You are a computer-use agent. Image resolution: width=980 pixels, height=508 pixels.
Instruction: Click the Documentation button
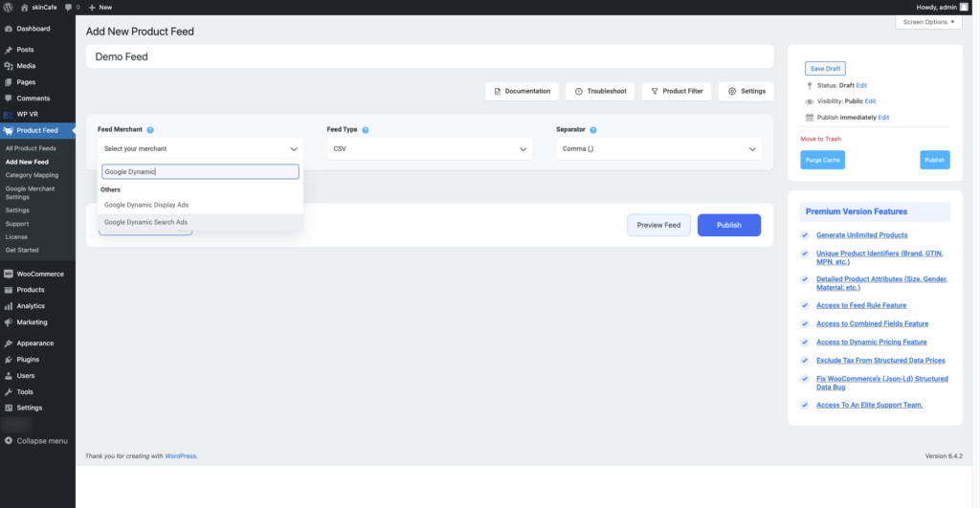[x=522, y=91]
